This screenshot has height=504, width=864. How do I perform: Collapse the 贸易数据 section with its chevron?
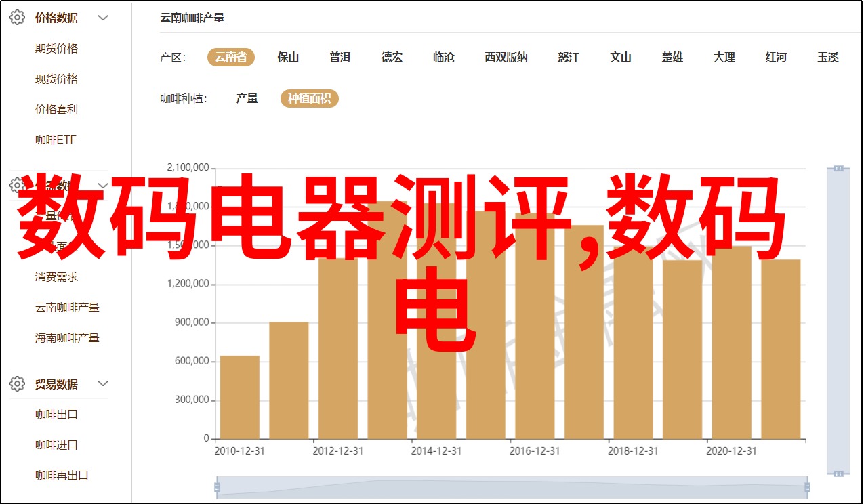[x=103, y=384]
